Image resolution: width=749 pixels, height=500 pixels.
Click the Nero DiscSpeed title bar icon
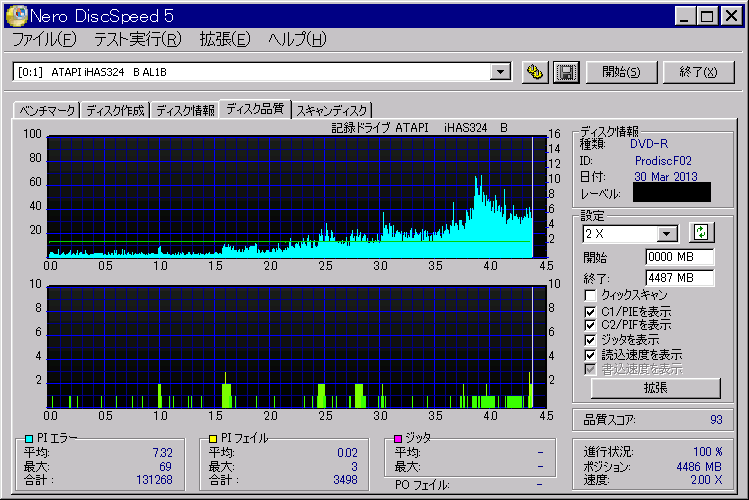click(16, 16)
